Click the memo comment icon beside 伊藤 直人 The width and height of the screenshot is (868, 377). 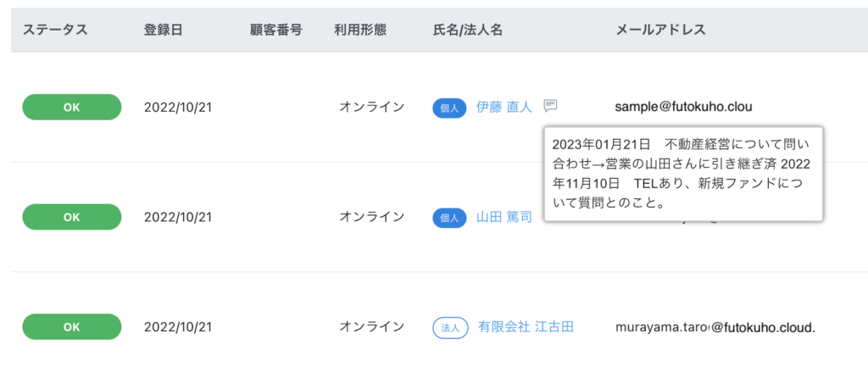(x=550, y=106)
